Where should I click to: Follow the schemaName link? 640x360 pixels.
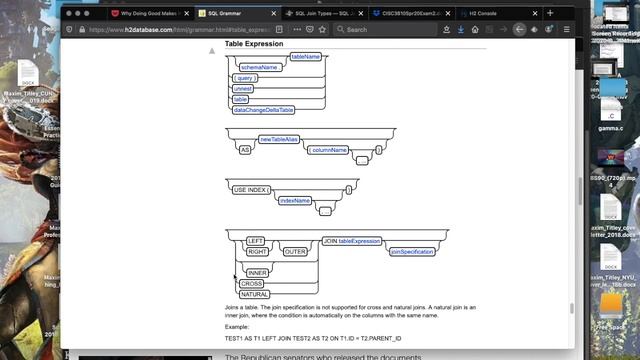pos(260,67)
